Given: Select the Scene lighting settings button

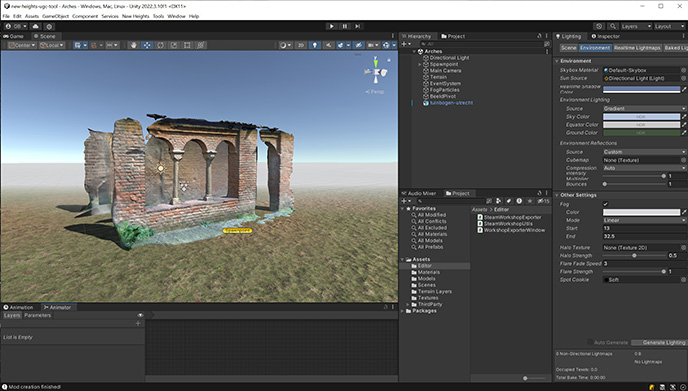Looking at the screenshot, I should click(x=569, y=48).
